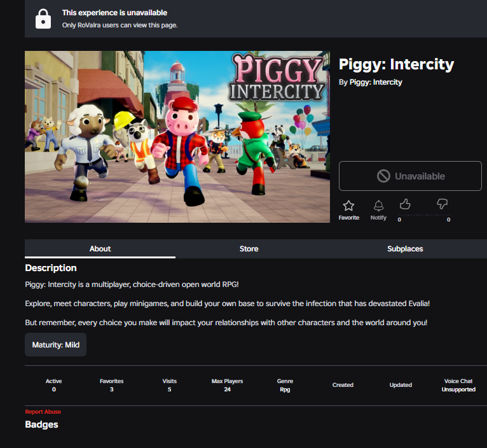This screenshot has height=448, width=487.
Task: Click 'Only RoValra users can view this page'
Action: click(x=120, y=25)
